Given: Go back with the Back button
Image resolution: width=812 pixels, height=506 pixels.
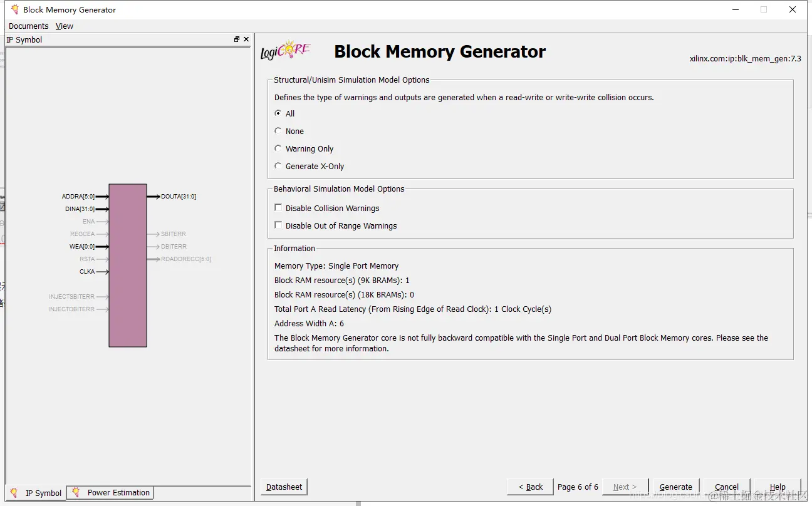Looking at the screenshot, I should (x=531, y=487).
